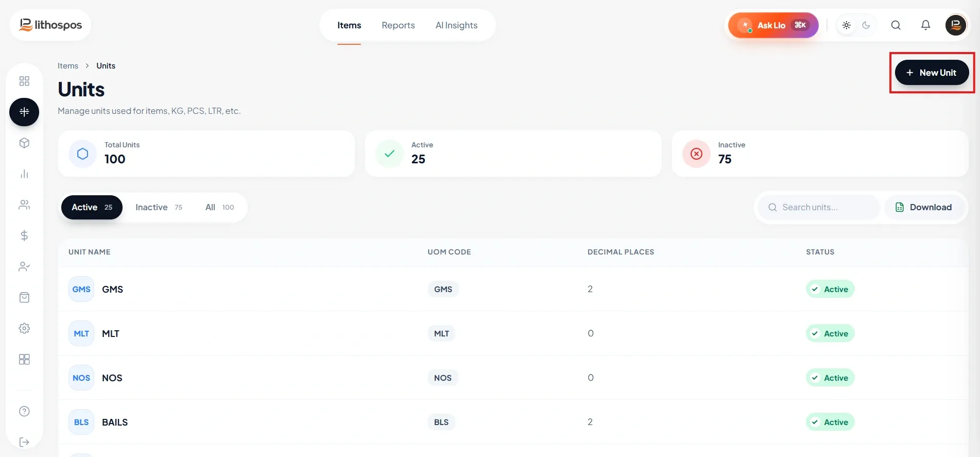Click the UNIT NAME column header
The height and width of the screenshot is (457, 980).
(x=90, y=252)
